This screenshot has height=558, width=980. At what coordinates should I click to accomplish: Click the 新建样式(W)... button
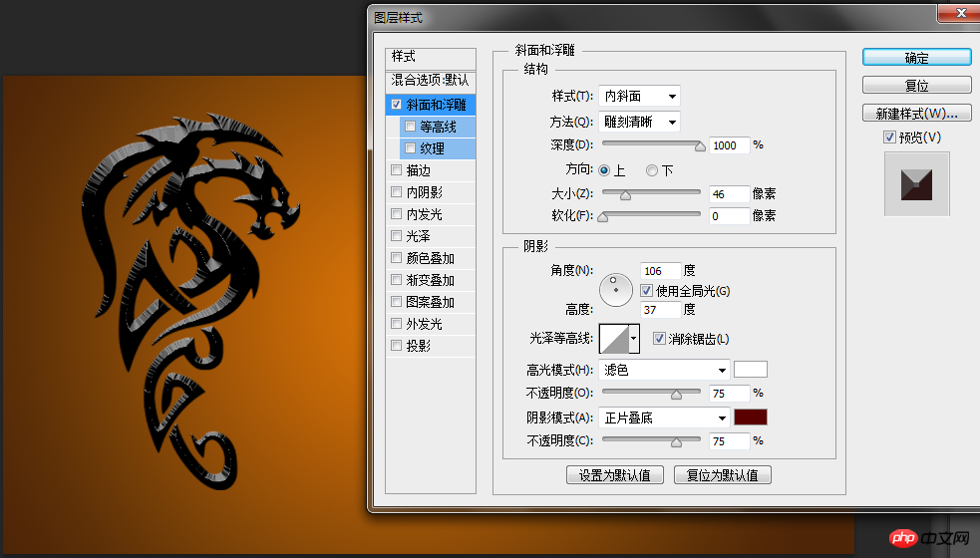(917, 114)
